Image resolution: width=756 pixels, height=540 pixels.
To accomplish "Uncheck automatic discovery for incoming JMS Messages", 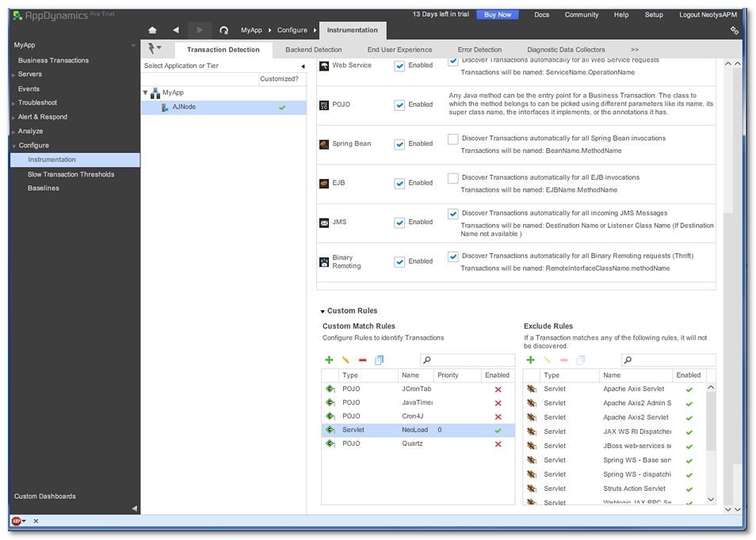I will click(x=452, y=214).
